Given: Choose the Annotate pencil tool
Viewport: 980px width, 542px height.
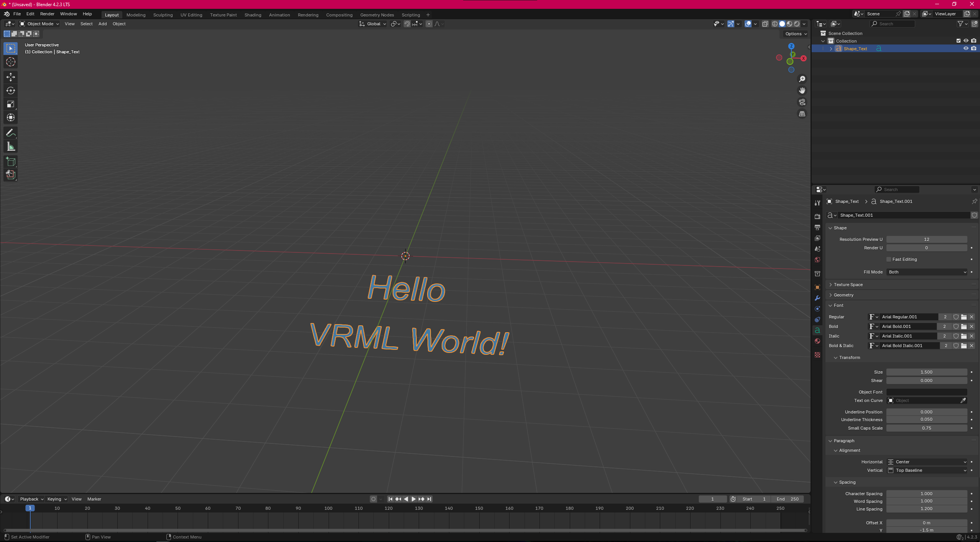Looking at the screenshot, I should point(11,133).
